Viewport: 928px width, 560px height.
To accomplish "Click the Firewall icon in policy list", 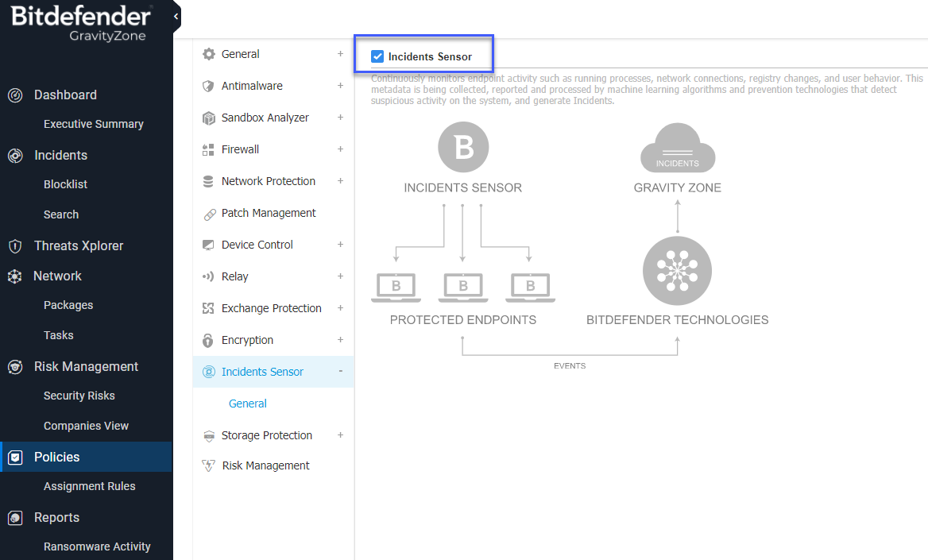I will point(208,149).
